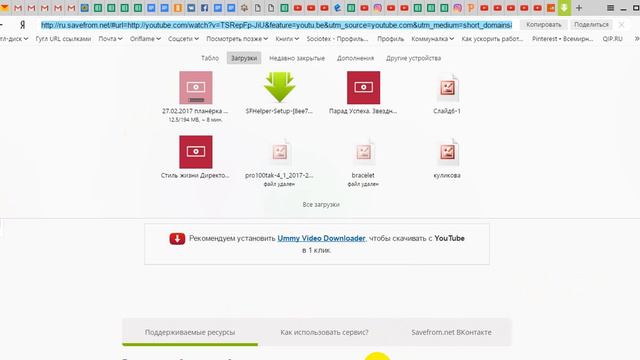Open the Дополнения tab
The width and height of the screenshot is (640, 360).
pos(356,58)
